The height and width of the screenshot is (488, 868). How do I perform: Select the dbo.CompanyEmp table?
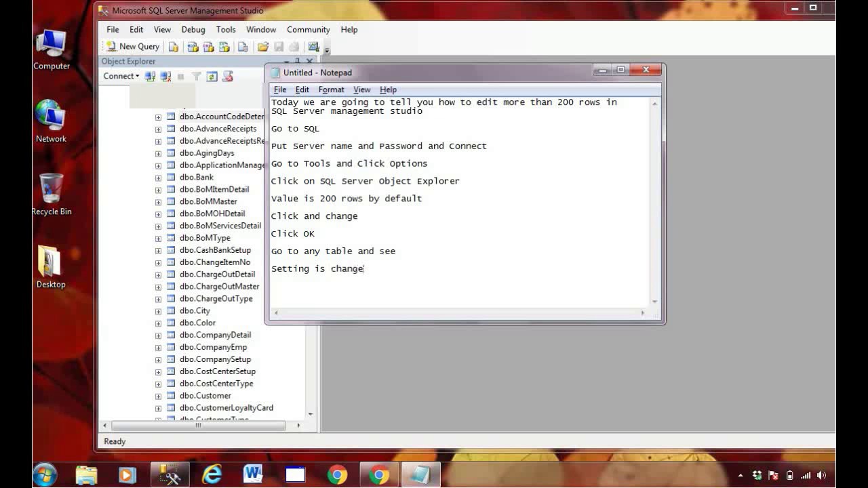tap(213, 347)
